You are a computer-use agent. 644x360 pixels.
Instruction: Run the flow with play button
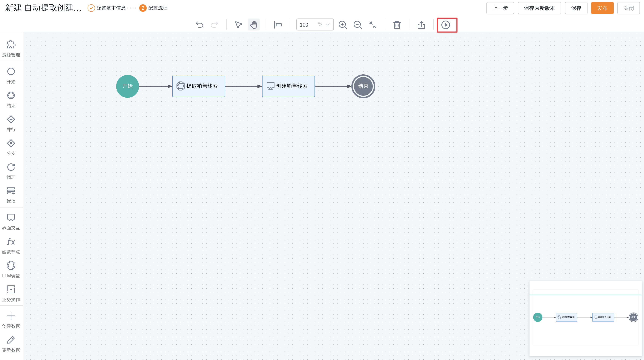445,25
